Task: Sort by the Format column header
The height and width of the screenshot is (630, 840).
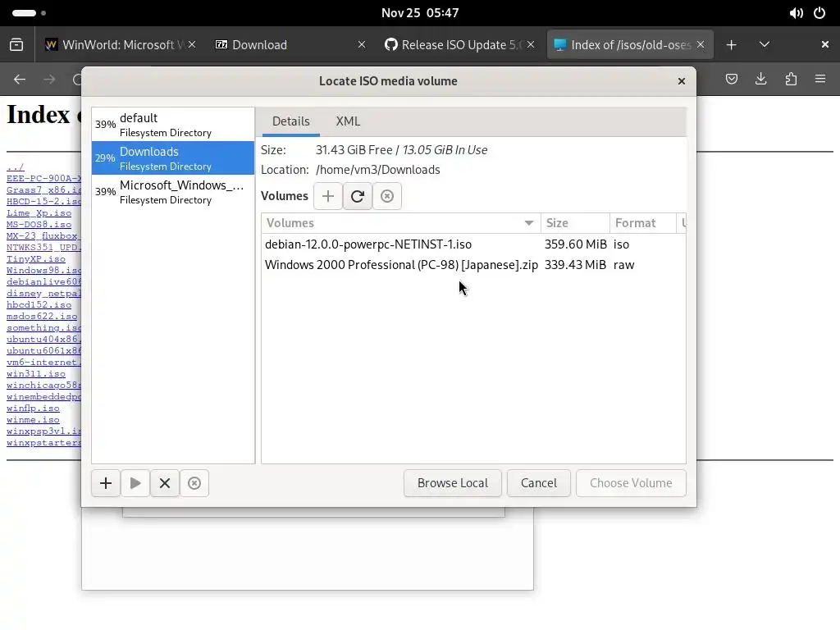Action: click(642, 223)
